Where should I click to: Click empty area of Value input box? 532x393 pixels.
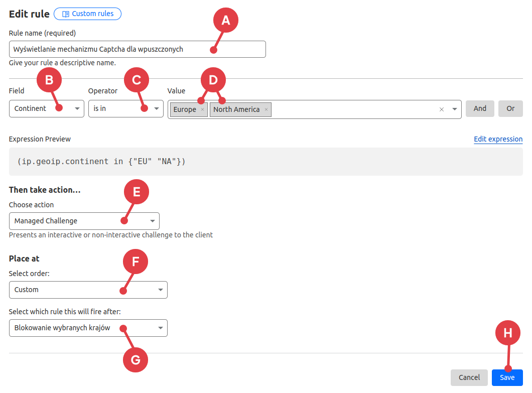[351, 109]
